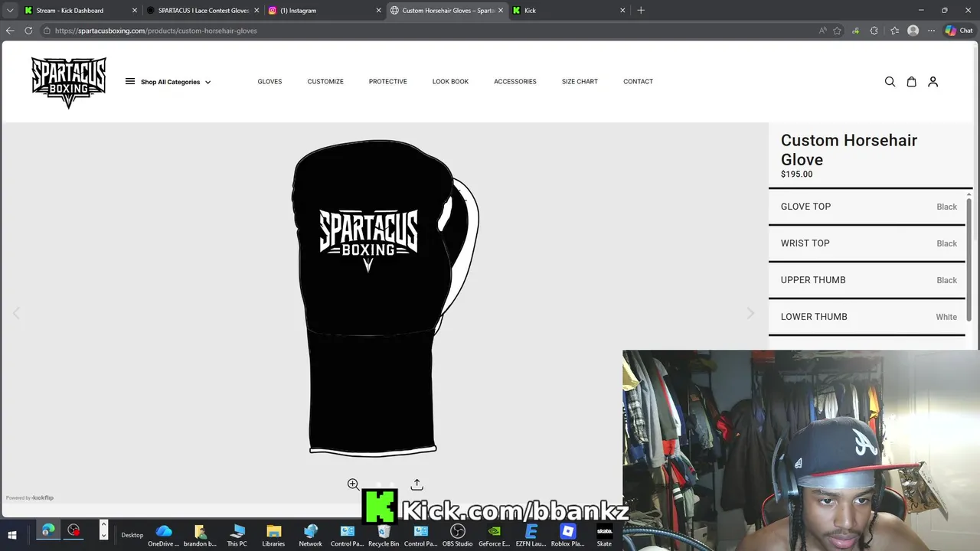The image size is (980, 551).
Task: Open the browser extensions puzzle icon
Action: pyautogui.click(x=874, y=31)
